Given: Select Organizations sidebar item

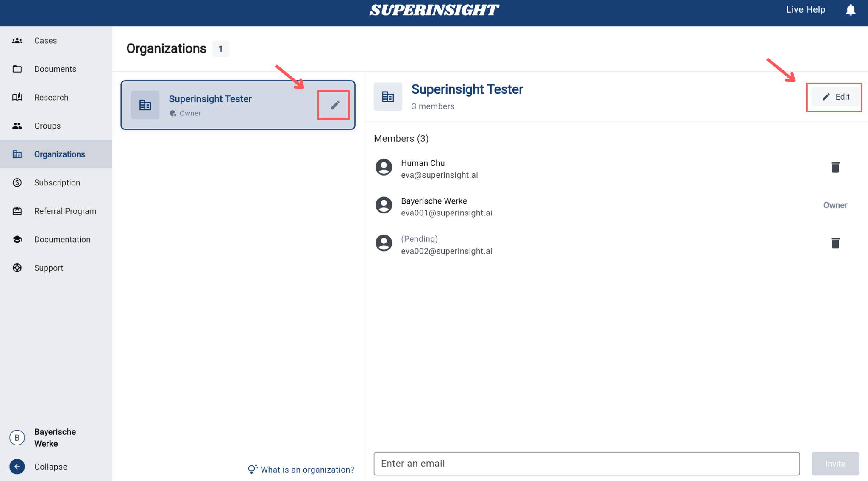Looking at the screenshot, I should point(56,154).
